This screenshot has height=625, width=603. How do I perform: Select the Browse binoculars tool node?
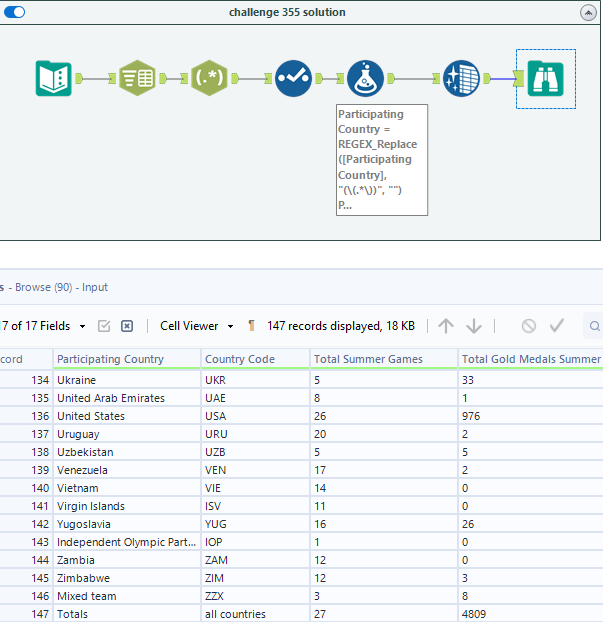(546, 78)
